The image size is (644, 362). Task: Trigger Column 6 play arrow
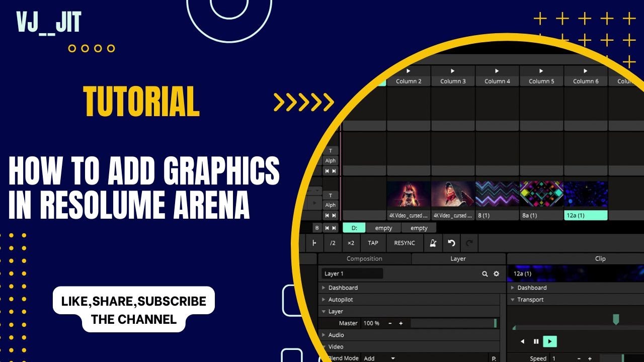(x=586, y=71)
